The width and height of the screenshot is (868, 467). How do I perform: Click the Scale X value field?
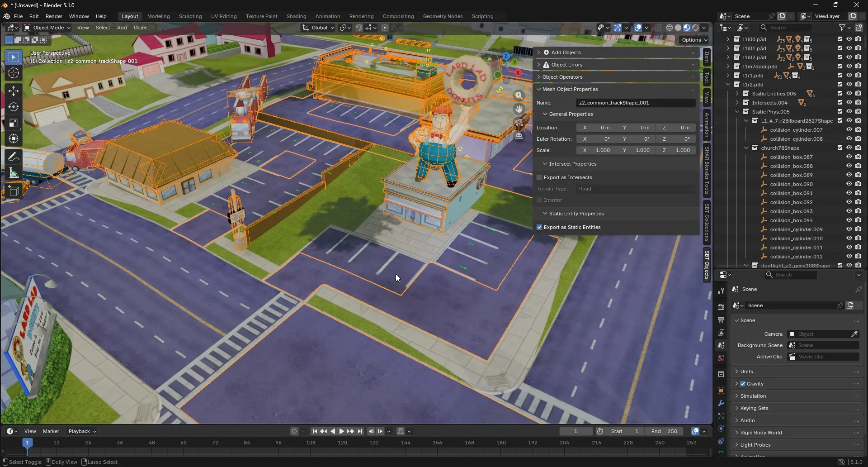[x=596, y=150]
